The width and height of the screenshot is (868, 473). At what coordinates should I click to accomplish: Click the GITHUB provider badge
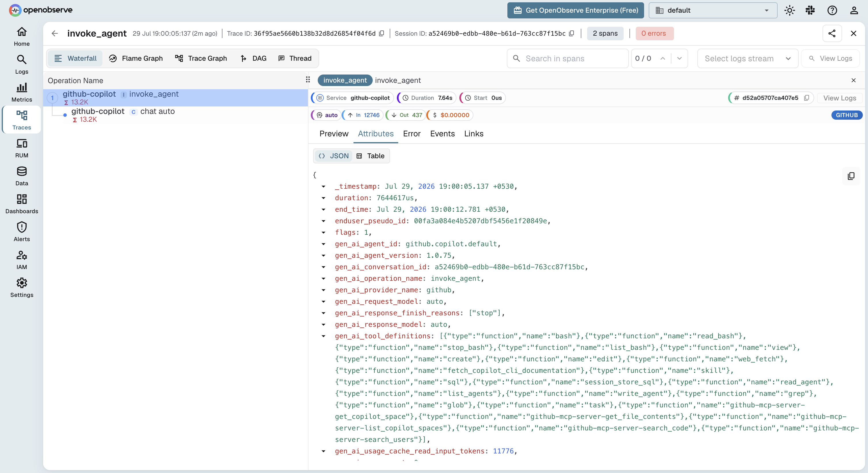[846, 115]
